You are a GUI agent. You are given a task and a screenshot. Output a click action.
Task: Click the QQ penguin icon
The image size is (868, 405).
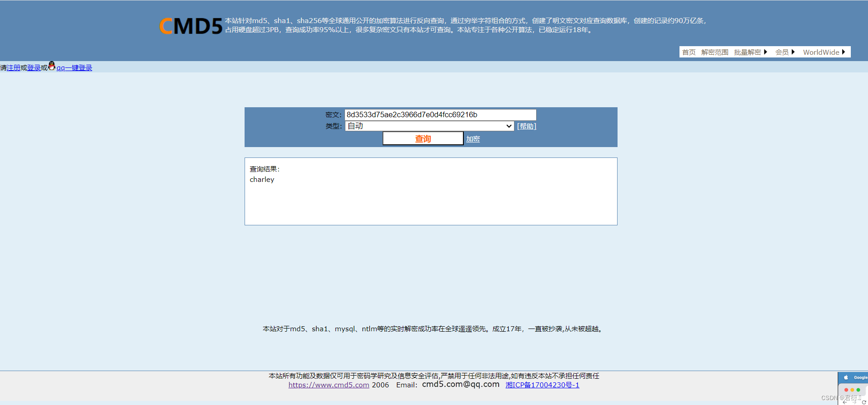pos(52,66)
